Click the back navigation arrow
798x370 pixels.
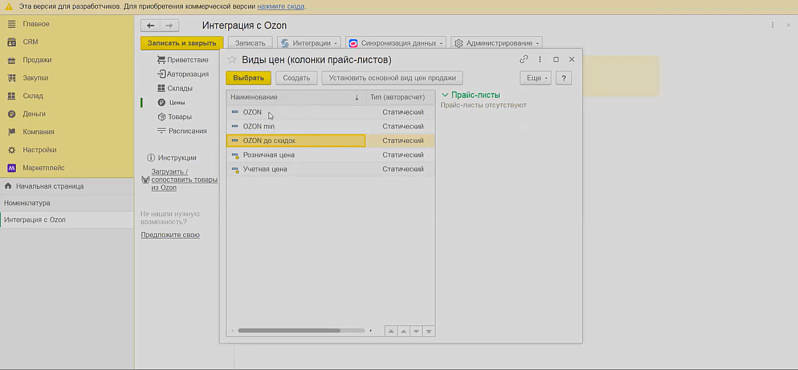[150, 25]
